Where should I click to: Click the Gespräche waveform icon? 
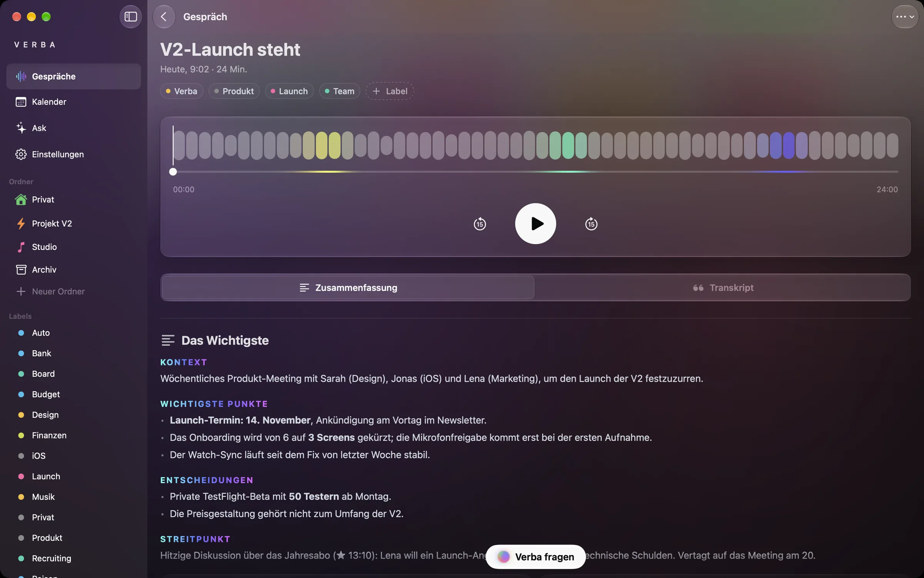click(x=21, y=76)
